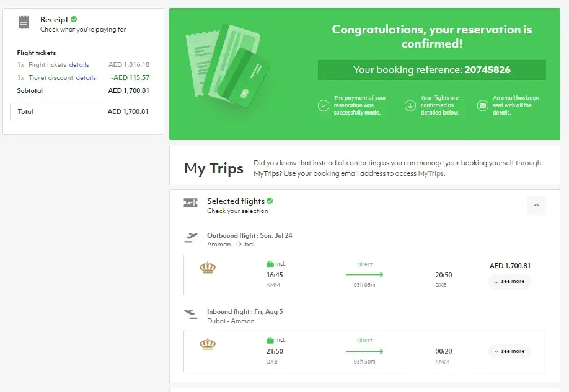Click the Receipt document icon
This screenshot has height=392, width=569.
[x=24, y=23]
